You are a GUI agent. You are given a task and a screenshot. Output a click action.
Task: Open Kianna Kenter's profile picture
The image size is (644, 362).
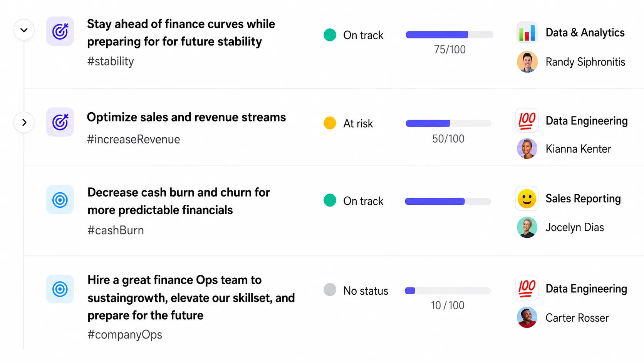[x=527, y=148]
